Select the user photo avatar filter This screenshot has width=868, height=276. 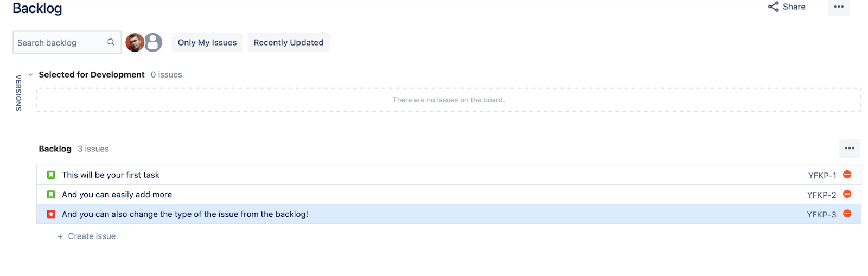135,42
